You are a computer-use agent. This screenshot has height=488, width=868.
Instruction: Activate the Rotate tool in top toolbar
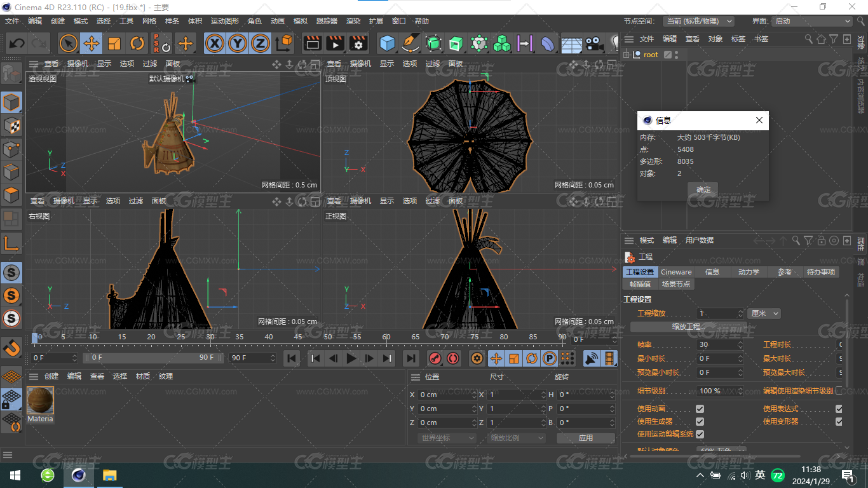tap(137, 43)
